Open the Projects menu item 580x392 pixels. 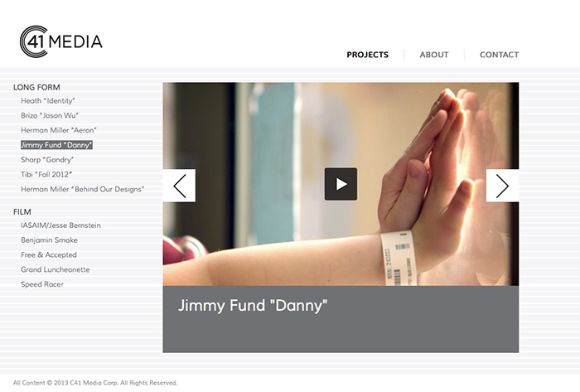[x=367, y=55]
